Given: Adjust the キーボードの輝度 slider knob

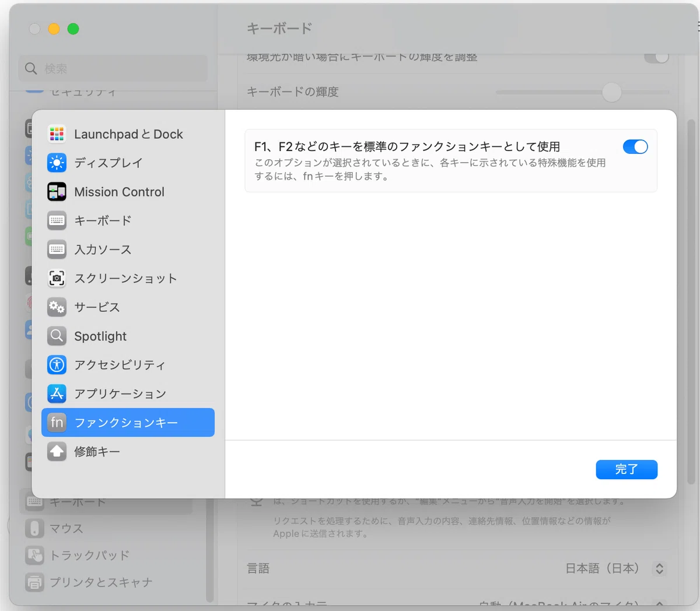Looking at the screenshot, I should pos(611,92).
